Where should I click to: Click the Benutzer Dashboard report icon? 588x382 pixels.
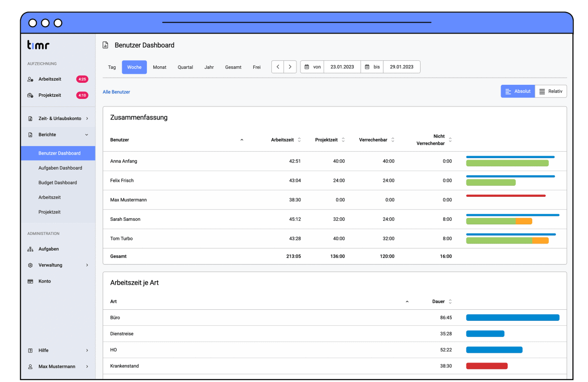pos(106,45)
